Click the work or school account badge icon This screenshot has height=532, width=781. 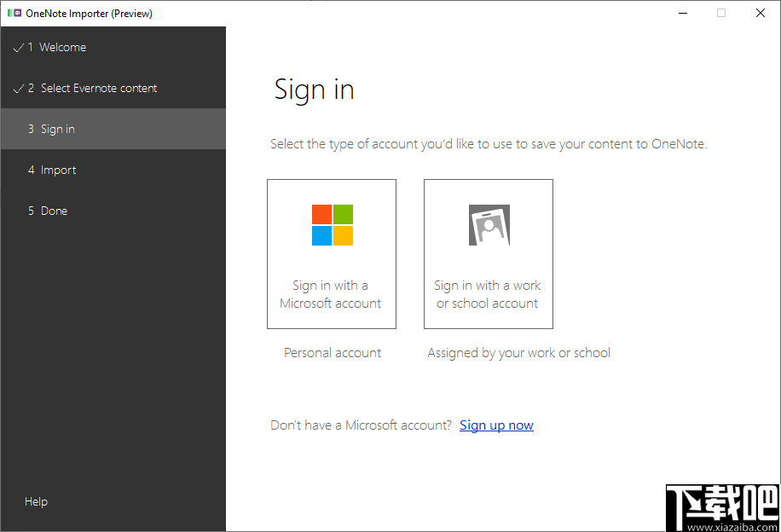[x=488, y=224]
